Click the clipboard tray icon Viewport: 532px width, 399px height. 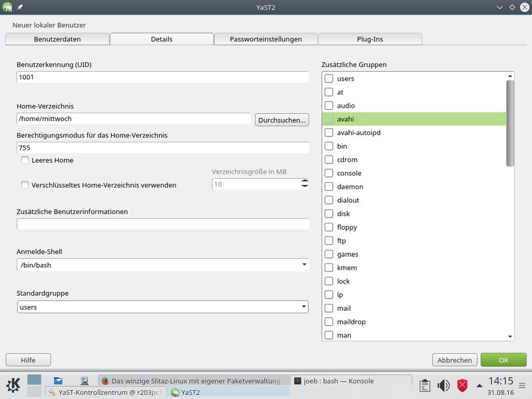pos(425,386)
